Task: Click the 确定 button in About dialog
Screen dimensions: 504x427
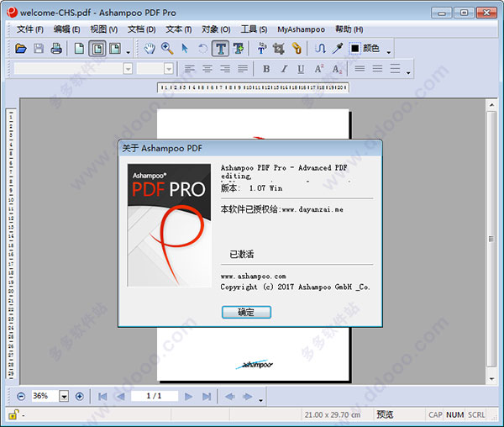Action: coord(246,312)
